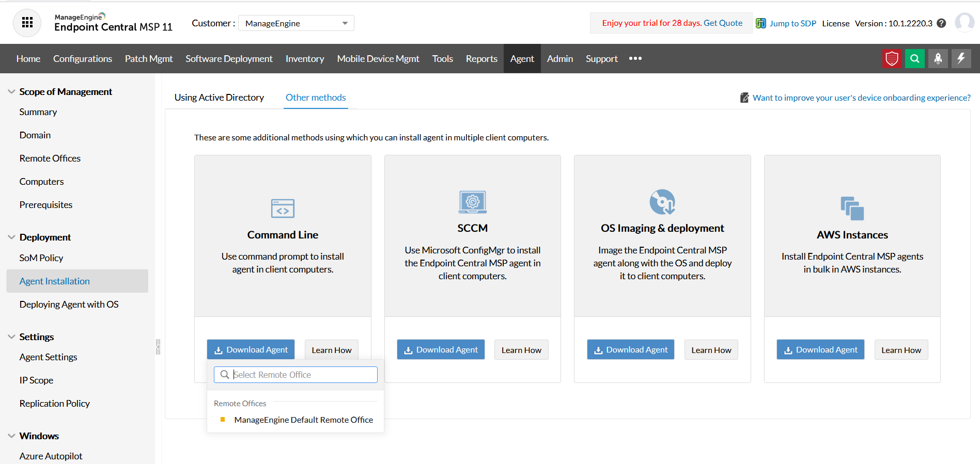The width and height of the screenshot is (980, 464).
Task: Open Azure Autopilot in the sidebar
Action: click(51, 456)
